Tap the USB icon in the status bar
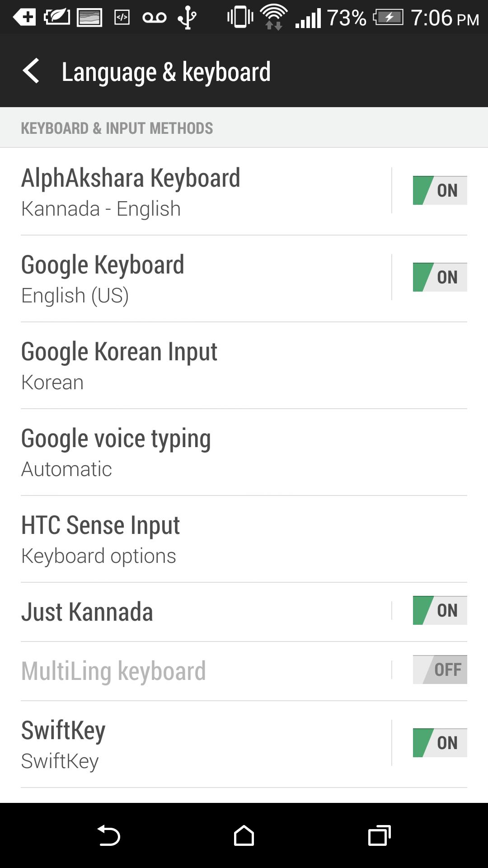The width and height of the screenshot is (488, 868). (x=187, y=18)
